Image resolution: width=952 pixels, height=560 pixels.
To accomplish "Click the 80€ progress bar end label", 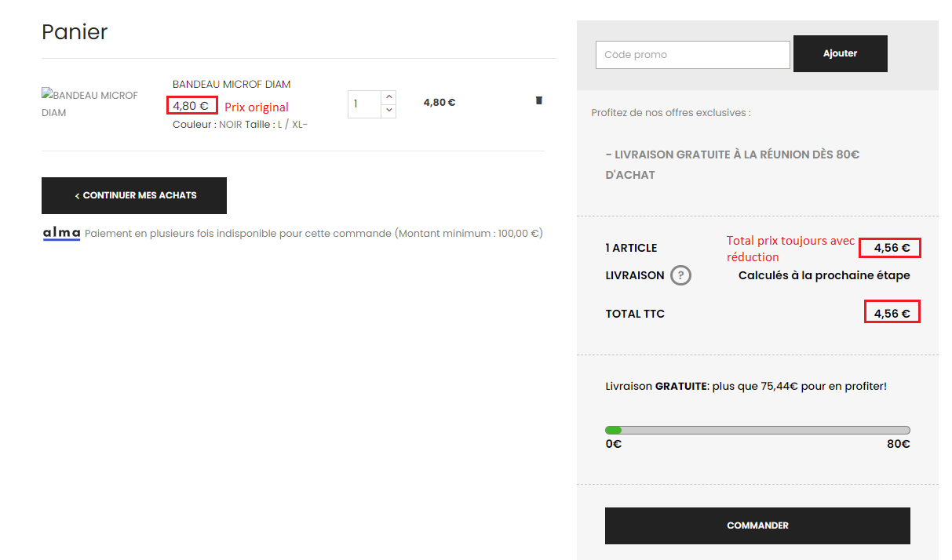I will (x=899, y=444).
